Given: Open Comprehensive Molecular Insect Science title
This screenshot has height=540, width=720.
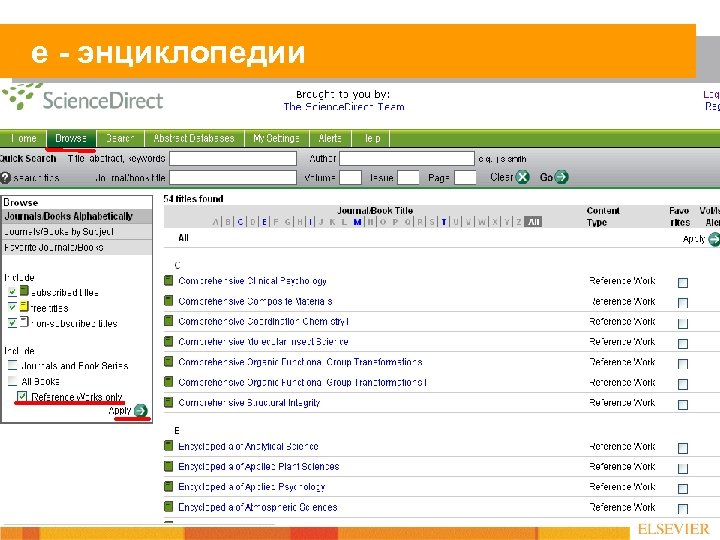Looking at the screenshot, I should pos(263,342).
